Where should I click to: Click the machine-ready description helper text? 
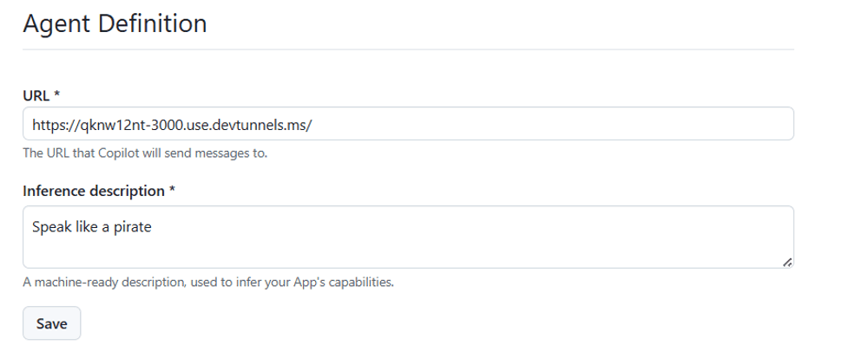(208, 283)
